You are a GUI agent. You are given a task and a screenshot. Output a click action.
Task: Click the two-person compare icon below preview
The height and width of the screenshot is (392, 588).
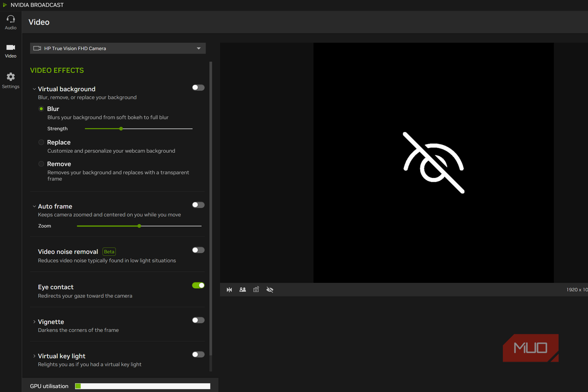pyautogui.click(x=243, y=290)
